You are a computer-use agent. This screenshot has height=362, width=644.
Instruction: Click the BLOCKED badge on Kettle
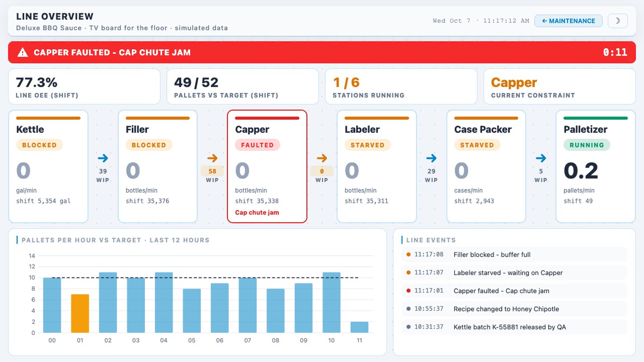point(39,145)
